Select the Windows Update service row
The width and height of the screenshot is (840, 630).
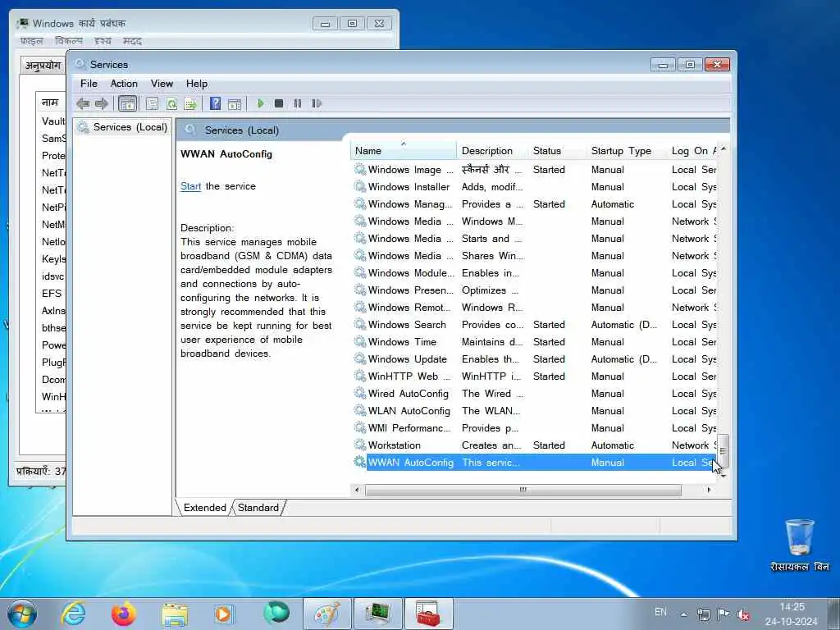tap(535, 359)
